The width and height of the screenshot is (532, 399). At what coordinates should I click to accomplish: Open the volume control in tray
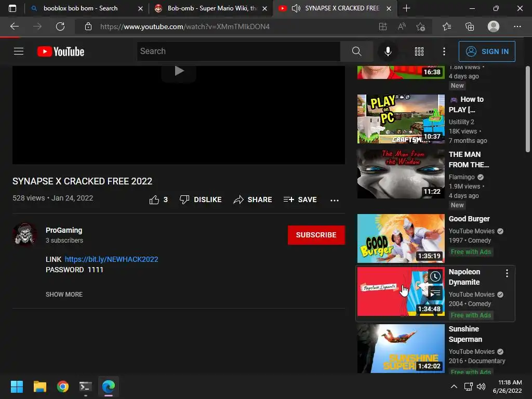tap(481, 387)
